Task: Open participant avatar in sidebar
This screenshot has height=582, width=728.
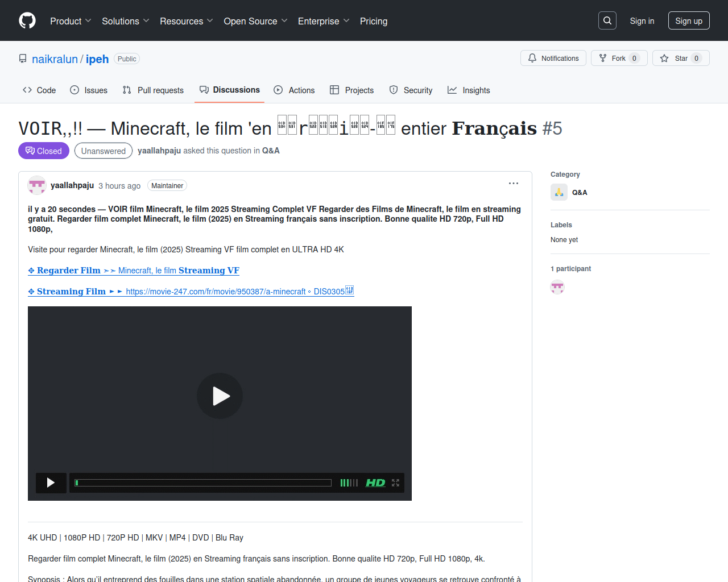Action: tap(557, 287)
